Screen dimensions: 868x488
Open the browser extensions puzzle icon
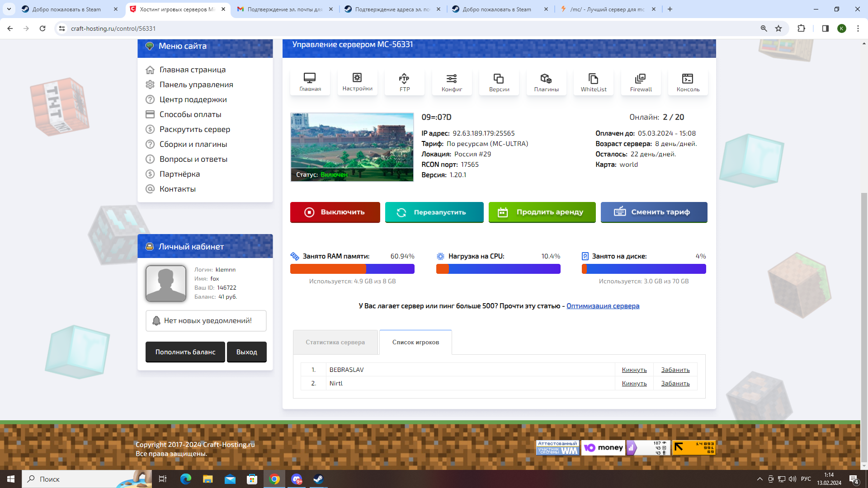click(x=801, y=28)
